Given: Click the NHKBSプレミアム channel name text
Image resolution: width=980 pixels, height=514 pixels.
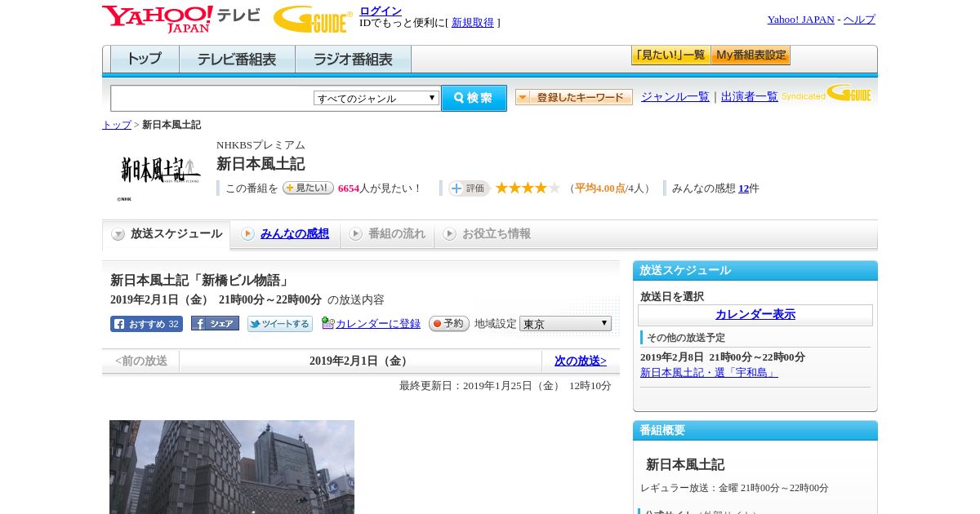Looking at the screenshot, I should coord(261,145).
